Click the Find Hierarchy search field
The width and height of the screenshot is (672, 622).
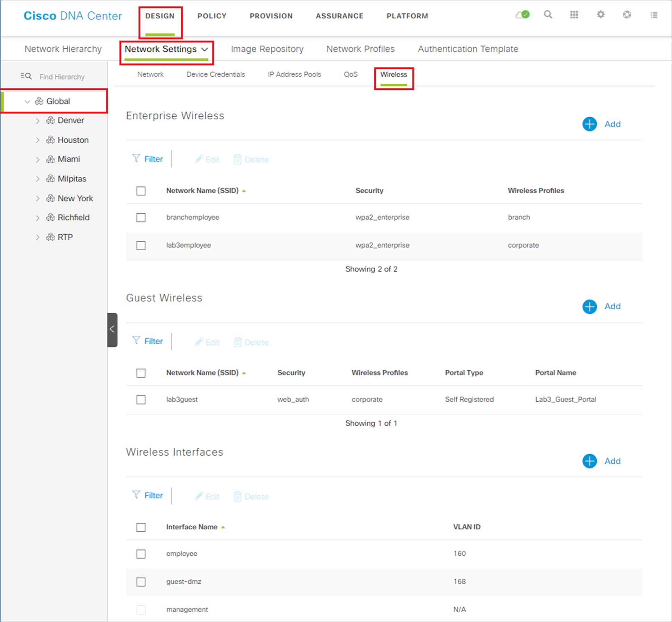pos(62,77)
